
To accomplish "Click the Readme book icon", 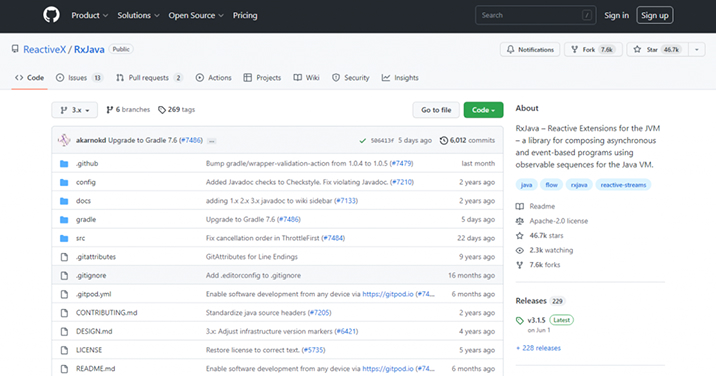I will (x=520, y=207).
